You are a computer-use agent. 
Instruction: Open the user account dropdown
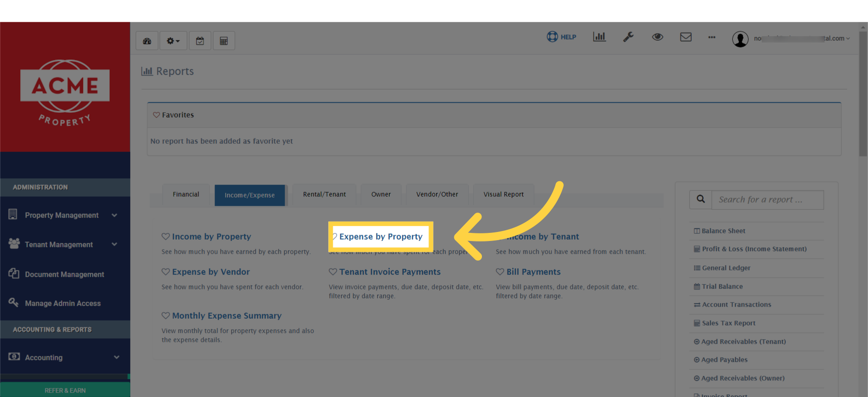click(x=802, y=38)
